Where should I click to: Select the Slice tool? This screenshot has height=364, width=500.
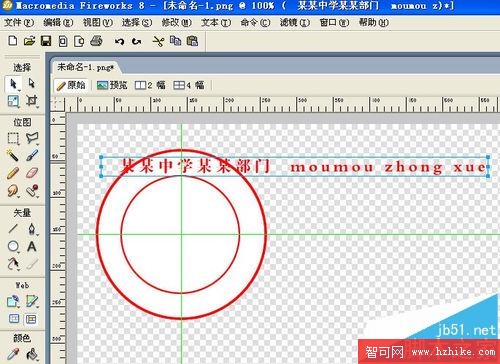click(32, 301)
